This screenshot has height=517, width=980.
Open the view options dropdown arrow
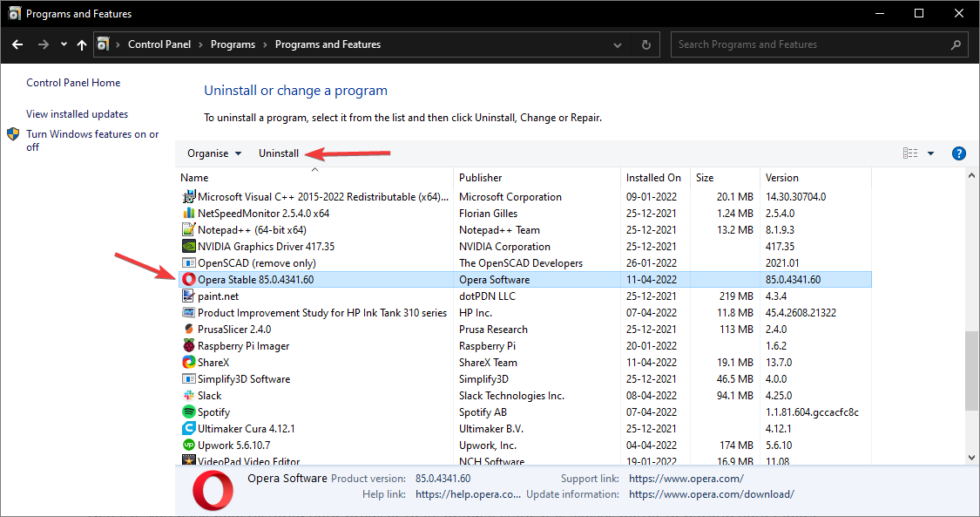(x=930, y=153)
